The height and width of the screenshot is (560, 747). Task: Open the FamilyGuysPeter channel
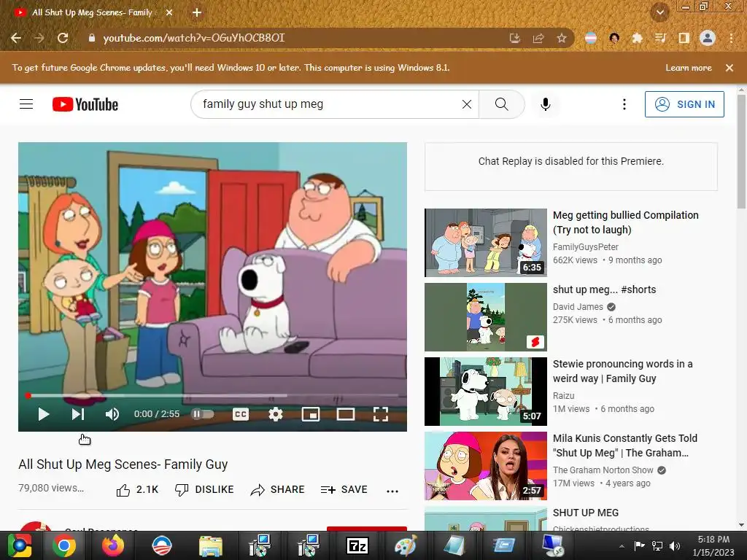[586, 246]
